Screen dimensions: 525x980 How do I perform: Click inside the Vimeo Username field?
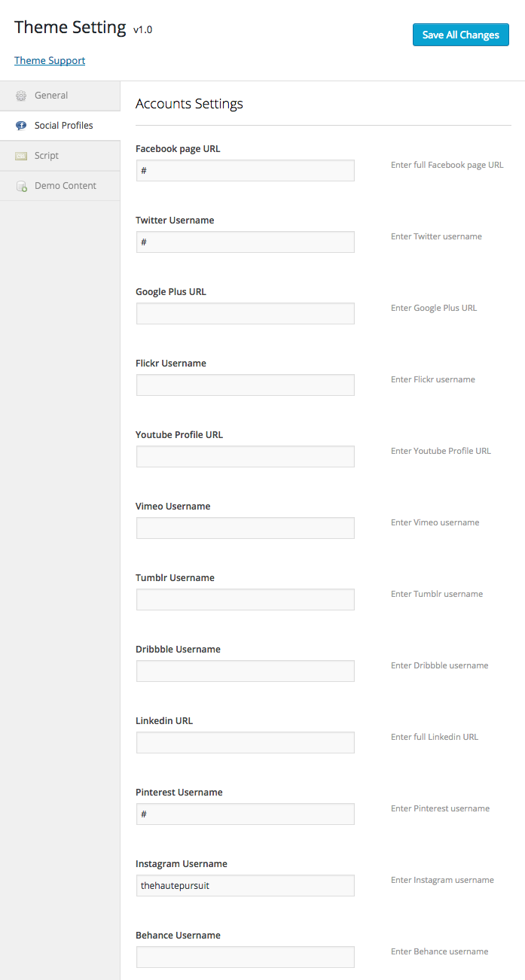pyautogui.click(x=245, y=528)
